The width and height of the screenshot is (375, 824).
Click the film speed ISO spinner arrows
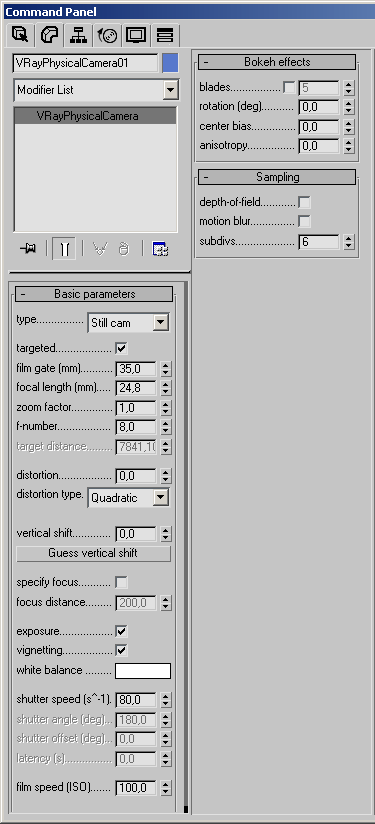166,788
